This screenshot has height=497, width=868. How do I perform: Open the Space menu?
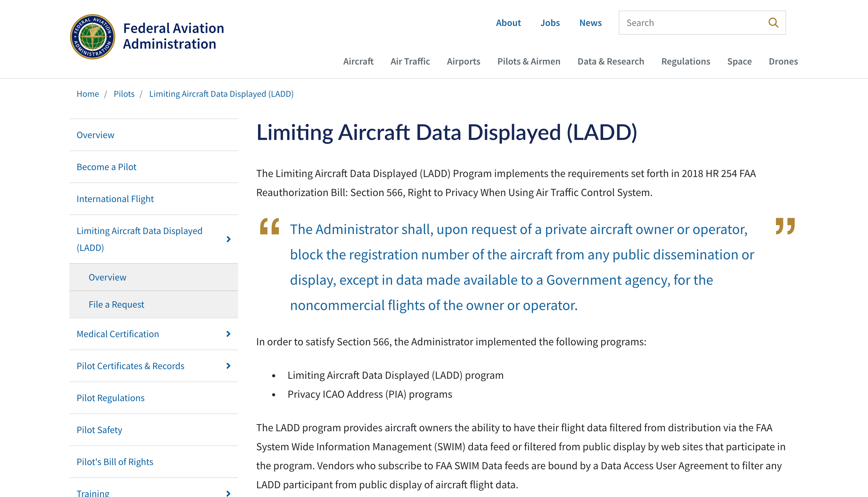point(739,61)
